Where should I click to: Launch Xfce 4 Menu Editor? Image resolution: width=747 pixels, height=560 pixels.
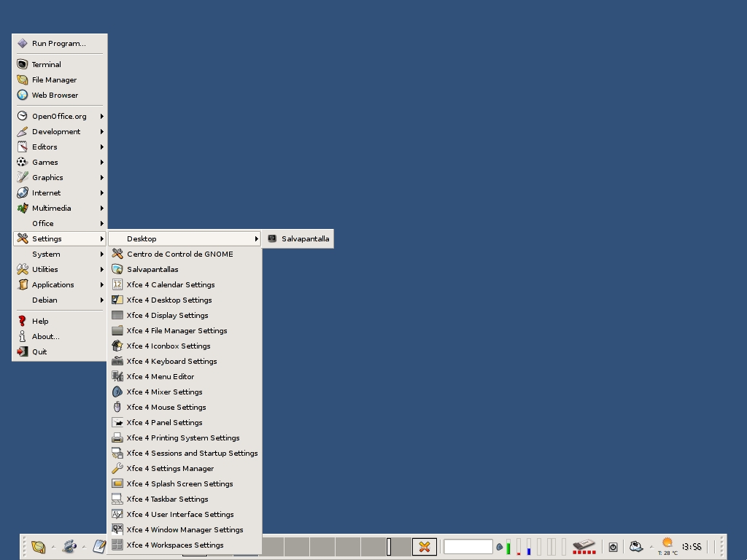(185, 376)
